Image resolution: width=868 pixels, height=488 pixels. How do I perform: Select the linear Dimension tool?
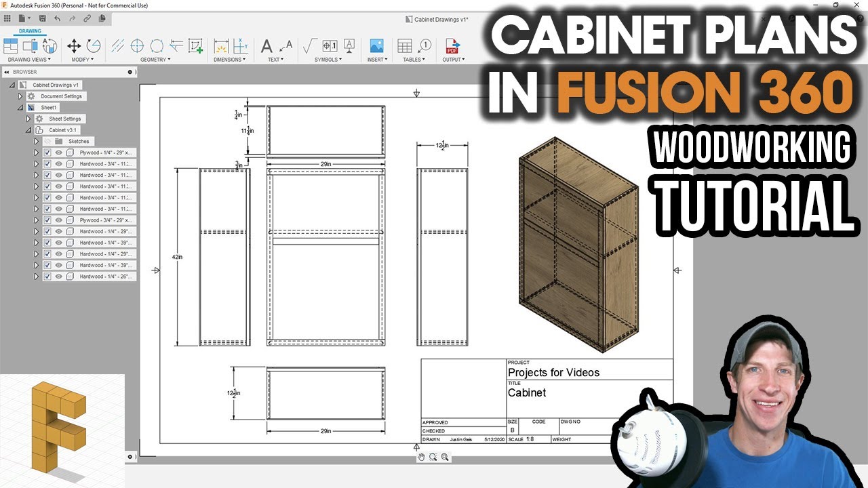coord(221,46)
